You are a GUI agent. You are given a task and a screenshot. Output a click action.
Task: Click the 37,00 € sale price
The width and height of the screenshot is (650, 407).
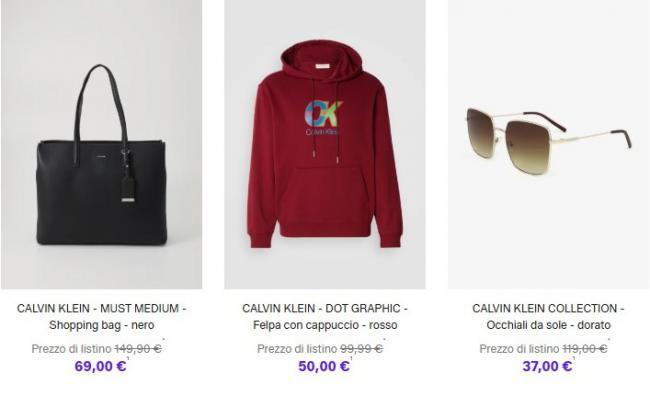pyautogui.click(x=547, y=366)
